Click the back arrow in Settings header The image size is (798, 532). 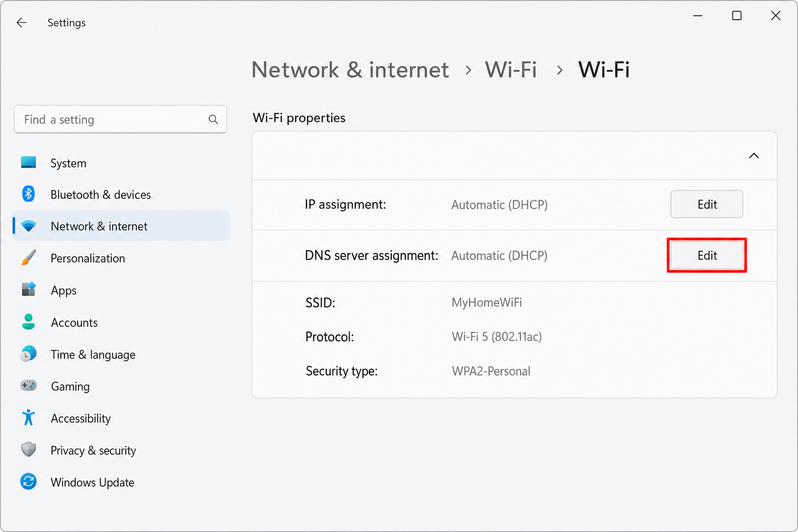click(x=21, y=22)
